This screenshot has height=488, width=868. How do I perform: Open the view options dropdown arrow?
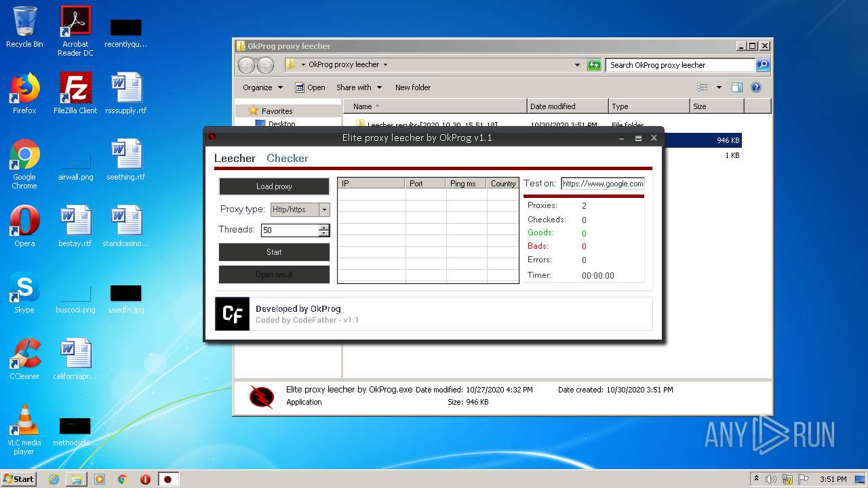click(719, 87)
